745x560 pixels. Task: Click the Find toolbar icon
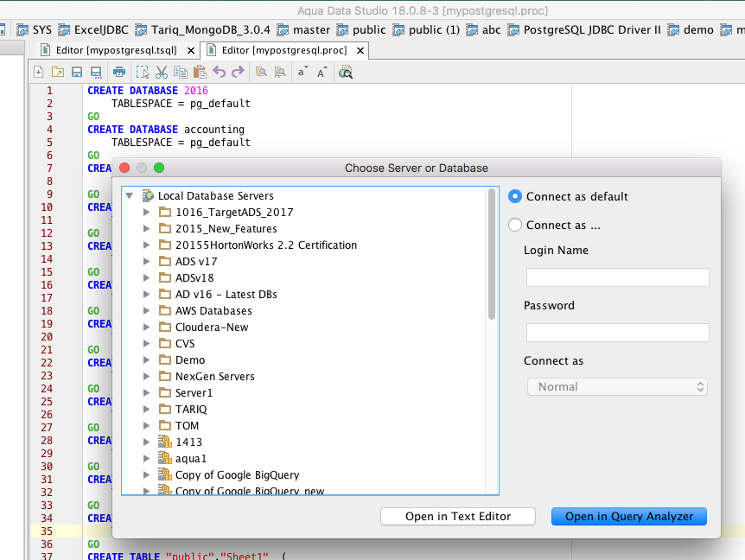point(261,73)
